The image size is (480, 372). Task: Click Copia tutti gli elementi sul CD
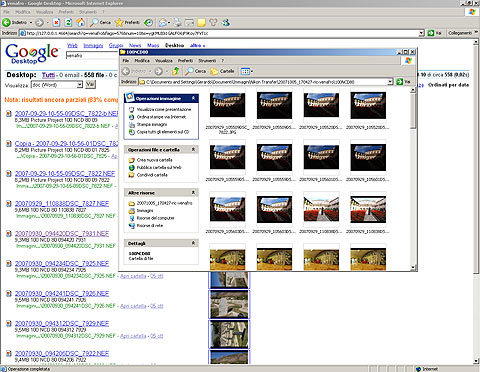(x=159, y=132)
